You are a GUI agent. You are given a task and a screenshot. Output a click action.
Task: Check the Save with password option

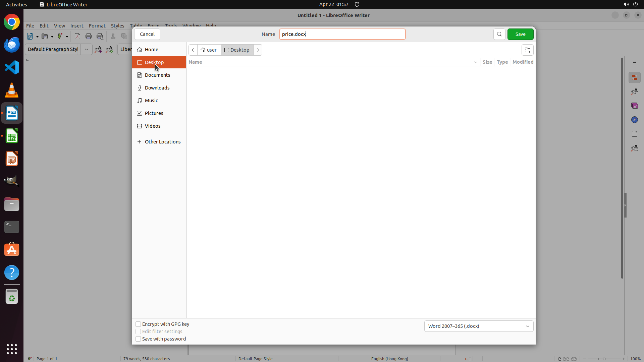tap(138, 339)
